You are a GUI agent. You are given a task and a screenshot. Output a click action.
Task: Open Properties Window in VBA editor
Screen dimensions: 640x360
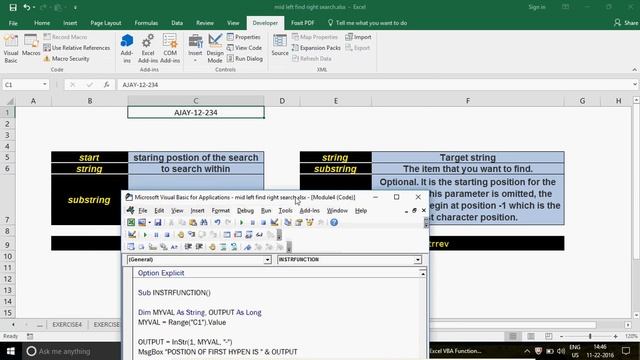click(299, 222)
